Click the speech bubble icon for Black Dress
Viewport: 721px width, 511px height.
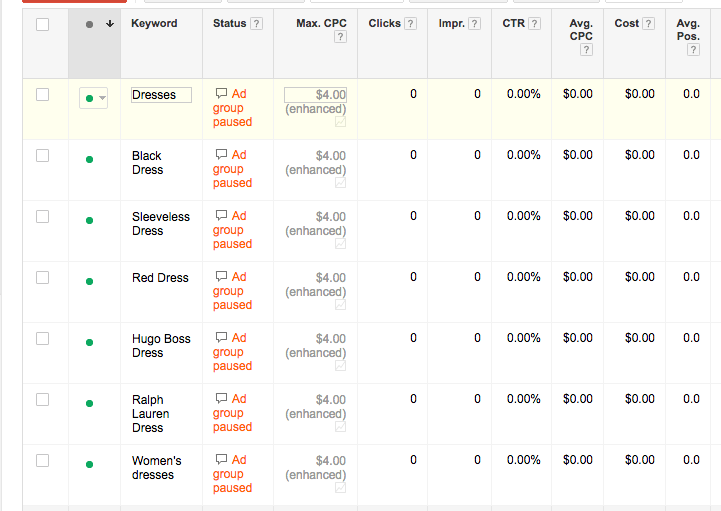pyautogui.click(x=221, y=155)
